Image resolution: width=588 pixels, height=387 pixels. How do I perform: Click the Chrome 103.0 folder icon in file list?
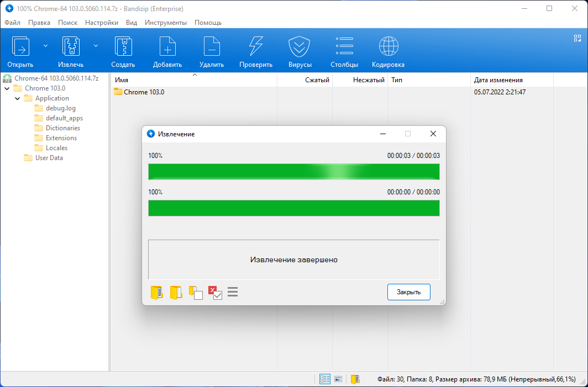(118, 92)
